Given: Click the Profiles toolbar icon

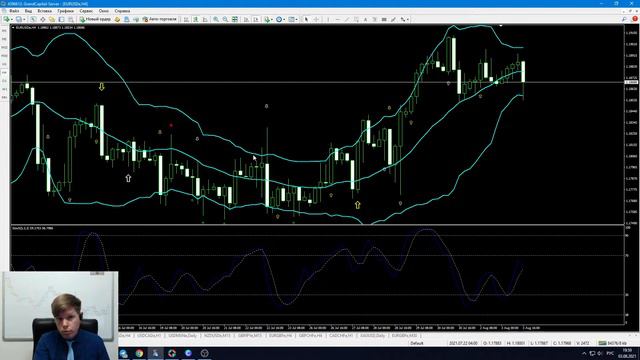Looking at the screenshot, I should 19,19.
